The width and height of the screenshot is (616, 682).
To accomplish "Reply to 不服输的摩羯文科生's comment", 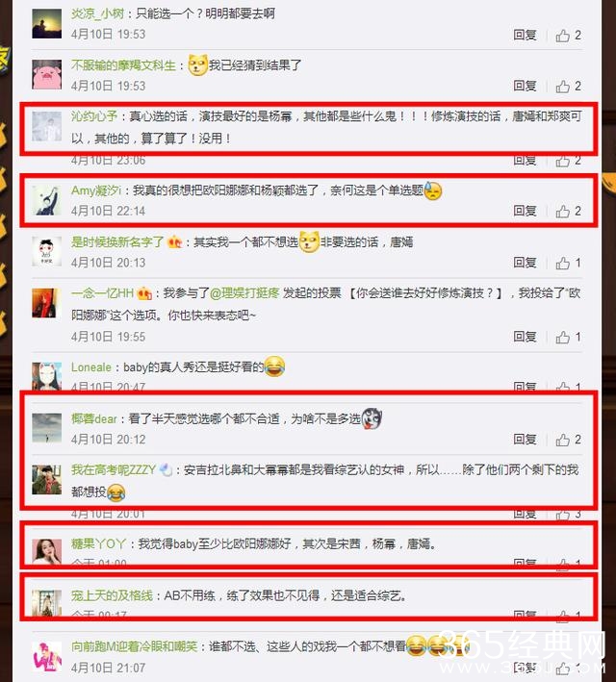I will [525, 87].
